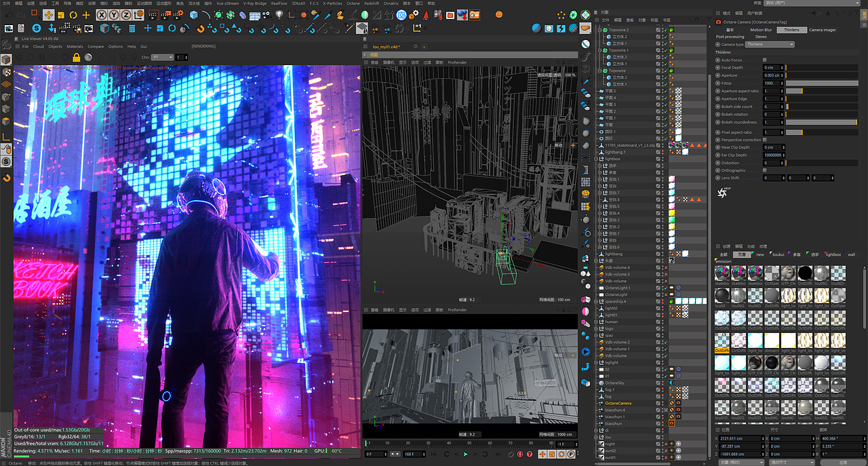The height and width of the screenshot is (466, 868).
Task: Toggle the Distortion keyframe radio button
Action: (x=717, y=163)
